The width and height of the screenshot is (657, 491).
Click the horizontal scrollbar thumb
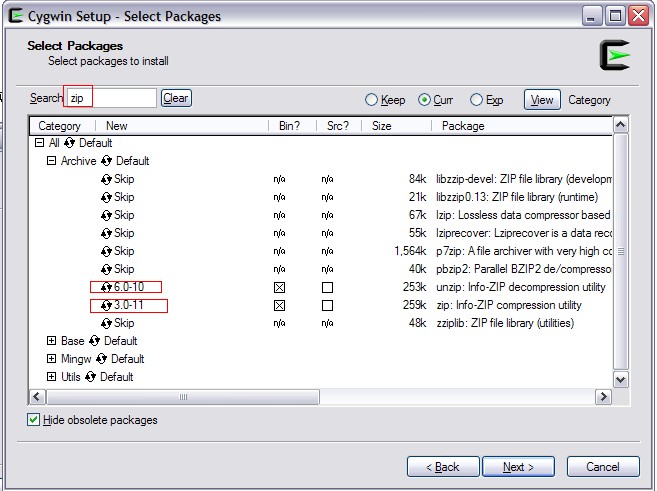coord(183,397)
